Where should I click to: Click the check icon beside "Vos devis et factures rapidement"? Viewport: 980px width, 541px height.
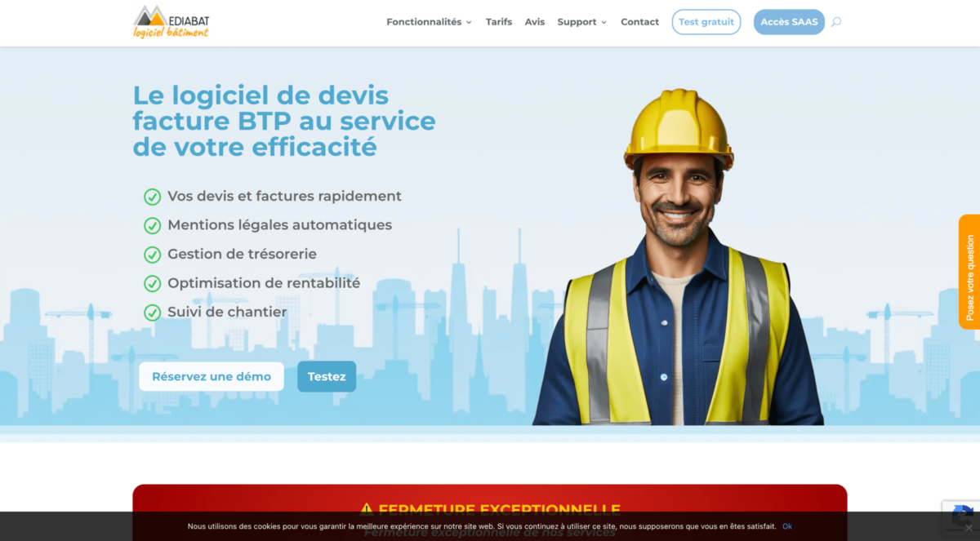[x=153, y=197]
